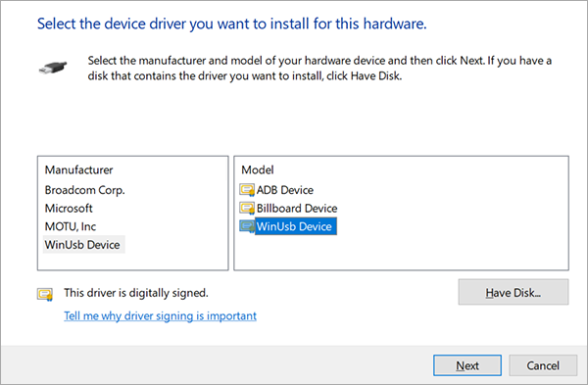This screenshot has width=588, height=385.
Task: Click the Manufacturer column header
Action: coord(78,169)
